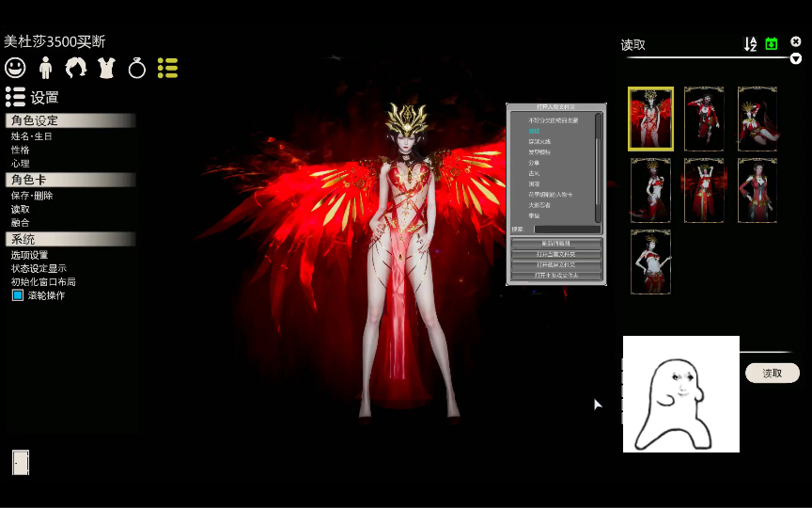Viewport: 812px width, 508px height.
Task: Open the body editing category icon
Action: click(45, 68)
